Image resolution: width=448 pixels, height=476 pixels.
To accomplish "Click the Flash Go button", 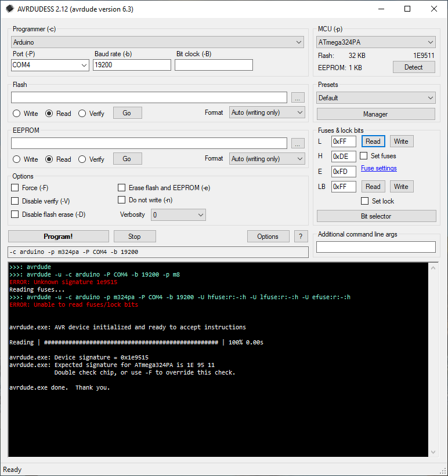I will tap(127, 113).
